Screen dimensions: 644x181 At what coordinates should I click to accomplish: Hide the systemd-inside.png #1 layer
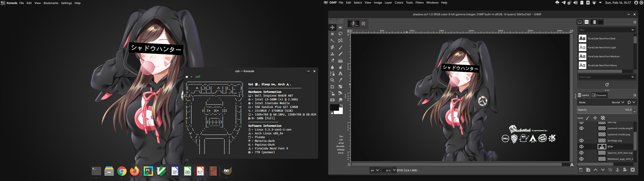581,128
